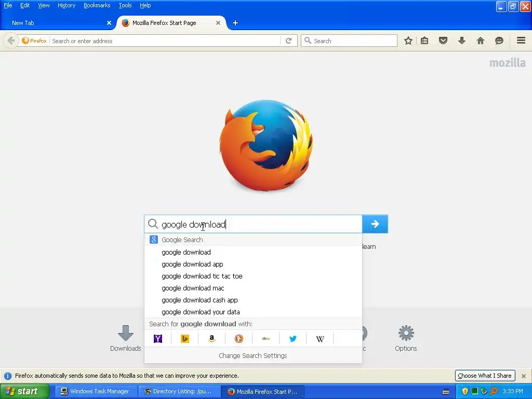Click the Firefox identity icon in address bar
The height and width of the screenshot is (399, 532).
tap(34, 41)
